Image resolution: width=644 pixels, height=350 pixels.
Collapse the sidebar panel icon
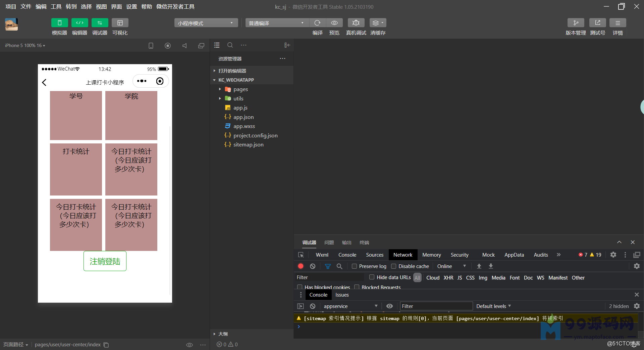click(x=287, y=45)
